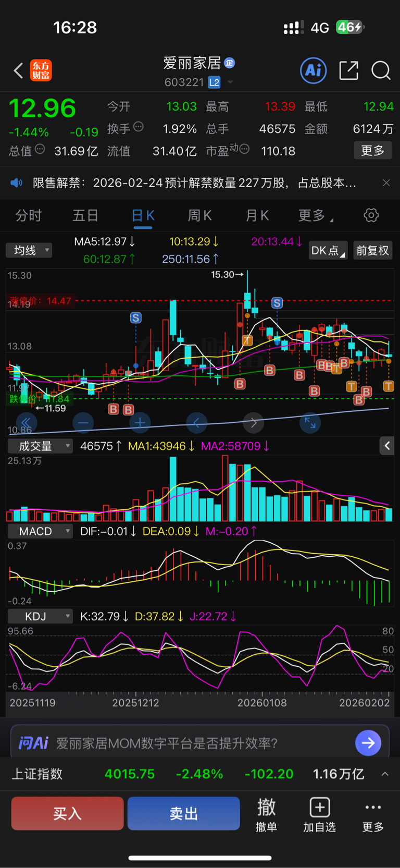Change the 前复权 adjustment setting
400x868 pixels.
tap(372, 250)
